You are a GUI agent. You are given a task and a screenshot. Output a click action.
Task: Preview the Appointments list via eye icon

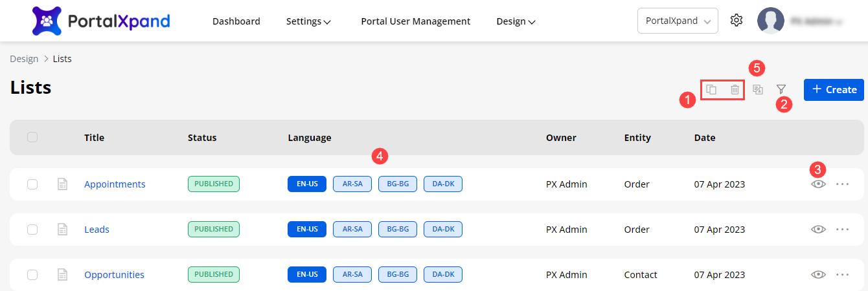tap(818, 184)
